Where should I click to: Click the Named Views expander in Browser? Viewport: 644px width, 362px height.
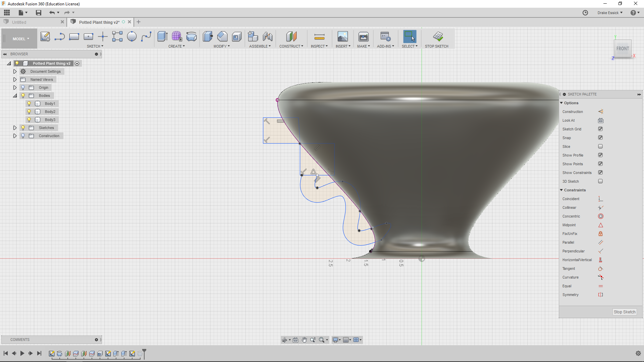pyautogui.click(x=15, y=79)
